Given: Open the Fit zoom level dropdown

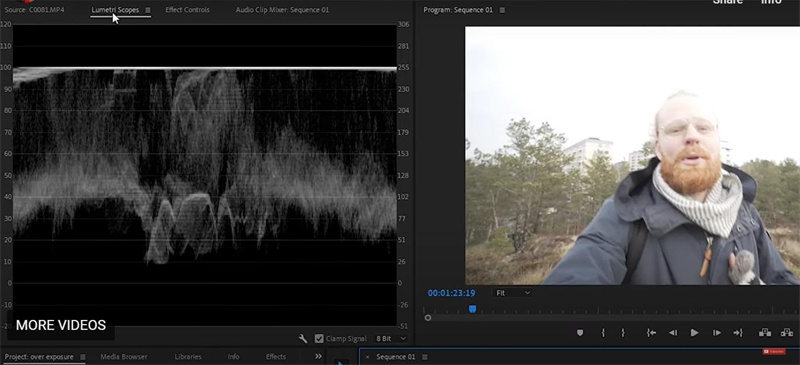Looking at the screenshot, I should click(x=512, y=293).
